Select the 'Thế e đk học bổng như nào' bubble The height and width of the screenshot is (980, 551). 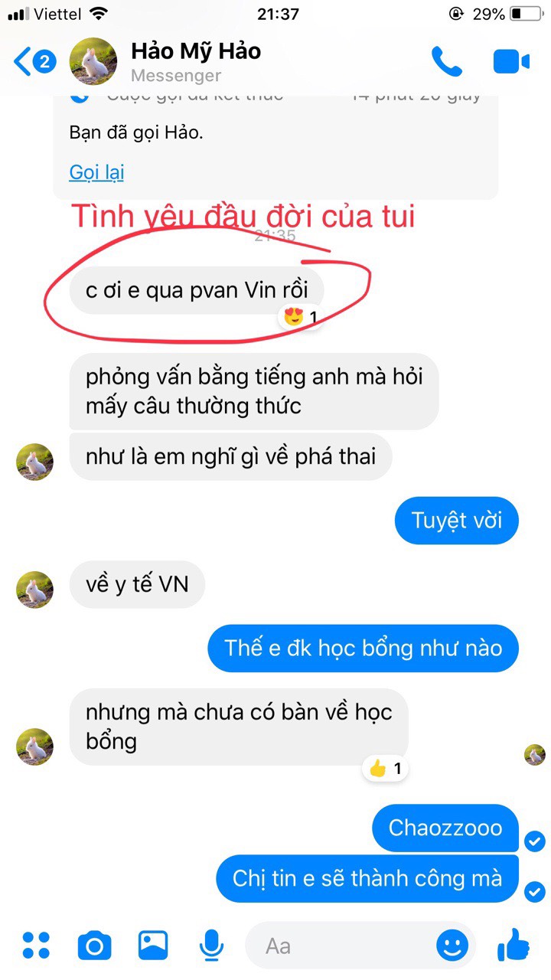coord(364,648)
